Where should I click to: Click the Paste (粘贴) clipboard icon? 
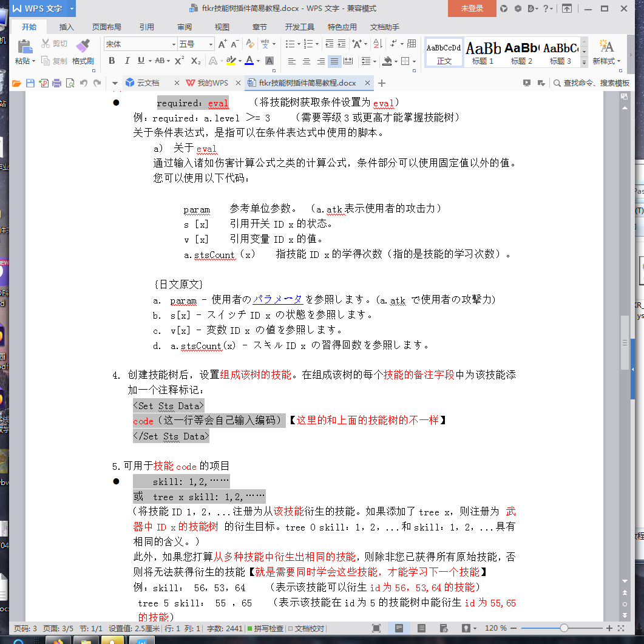(25, 46)
